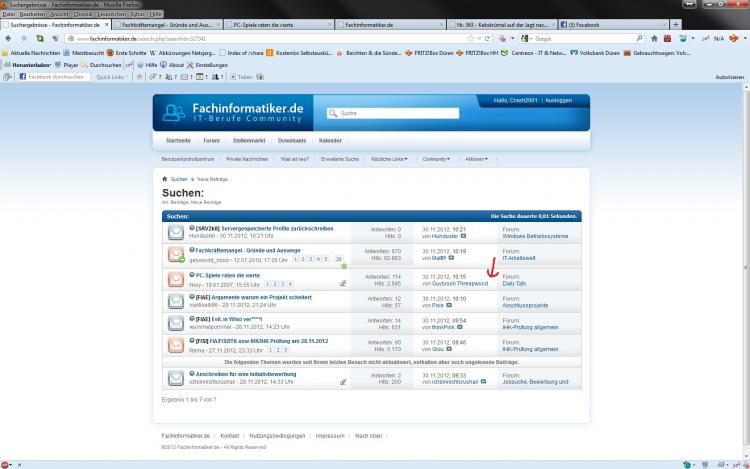Click envelope icon of Fachkräftemangel thread
750x469 pixels.
pos(176,254)
